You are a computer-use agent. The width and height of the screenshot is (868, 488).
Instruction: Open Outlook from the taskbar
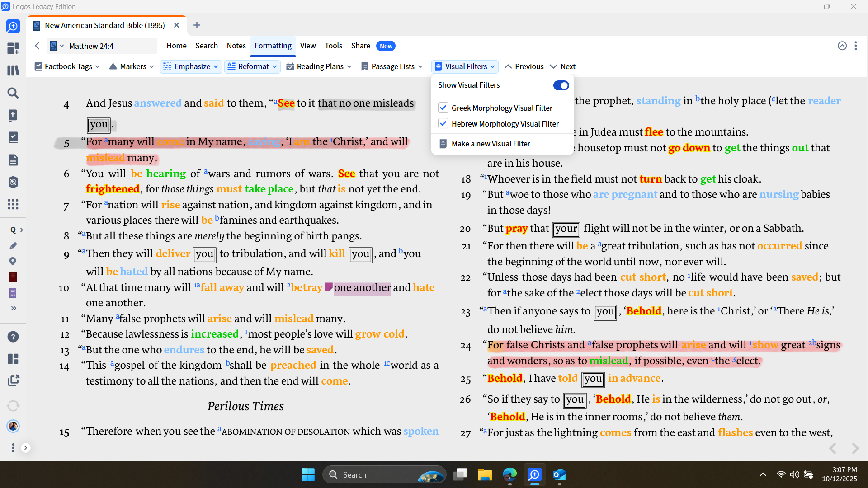pos(559,475)
